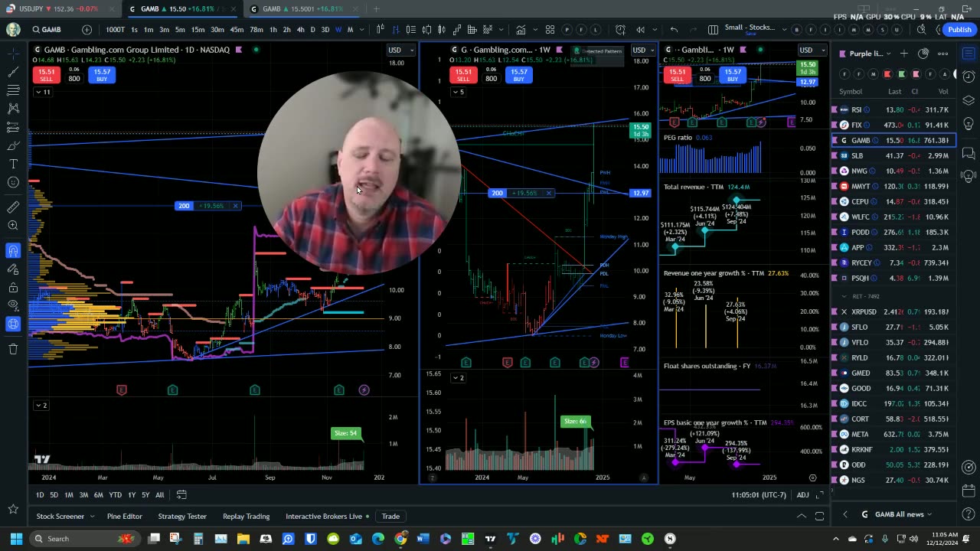The image size is (980, 551).
Task: Collapse bottom panel with the chevron arrow
Action: coord(802,517)
